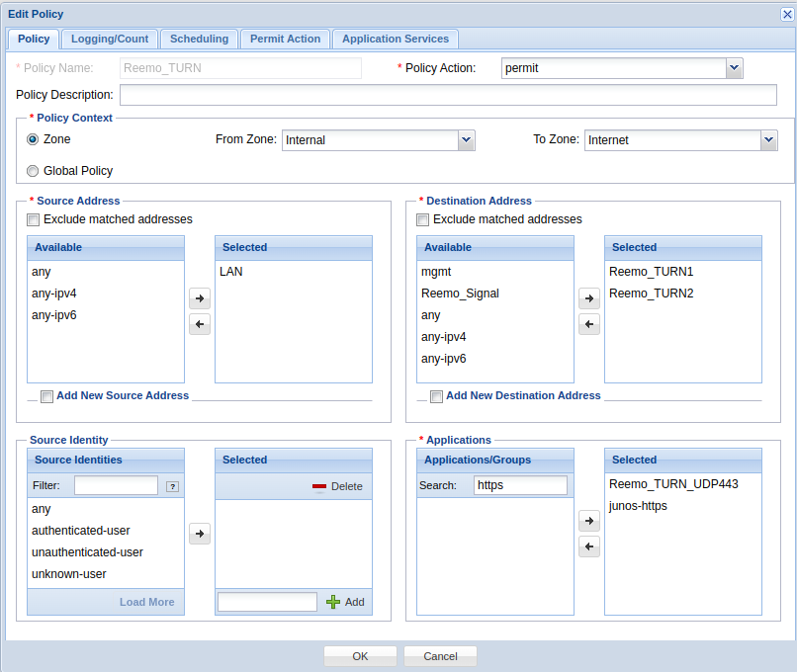Click right arrow to add source address
Viewport: 797px width, 672px height.
pos(200,297)
